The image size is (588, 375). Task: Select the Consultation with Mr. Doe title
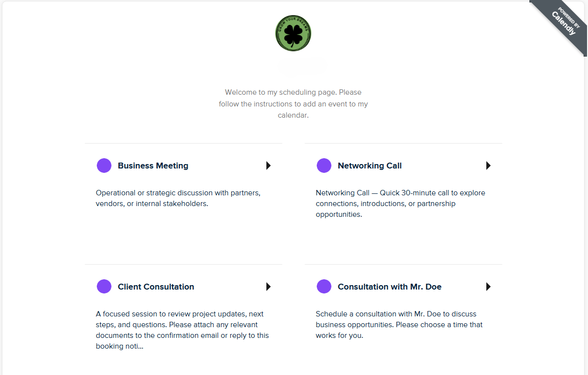390,287
